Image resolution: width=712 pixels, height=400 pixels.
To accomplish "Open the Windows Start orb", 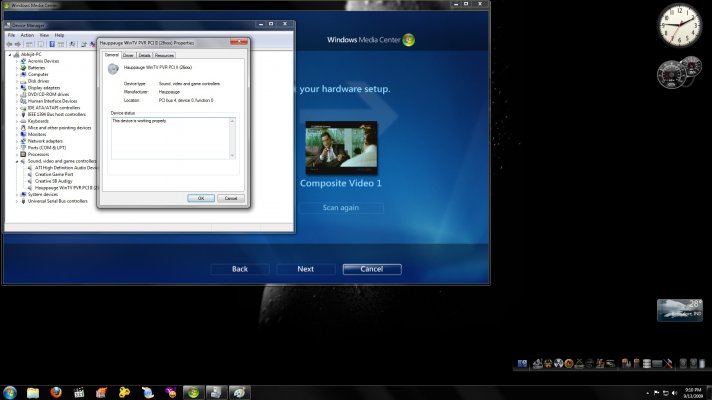I will pyautogui.click(x=10, y=392).
